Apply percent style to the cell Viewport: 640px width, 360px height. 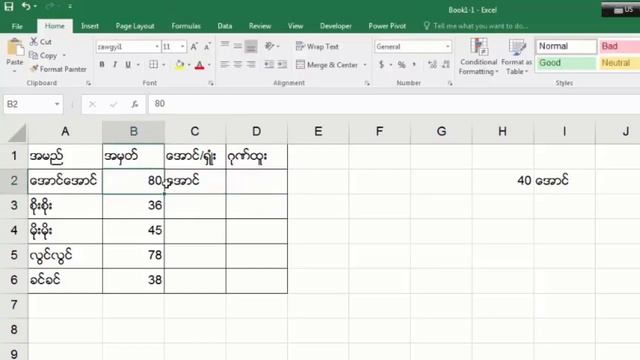(x=402, y=64)
